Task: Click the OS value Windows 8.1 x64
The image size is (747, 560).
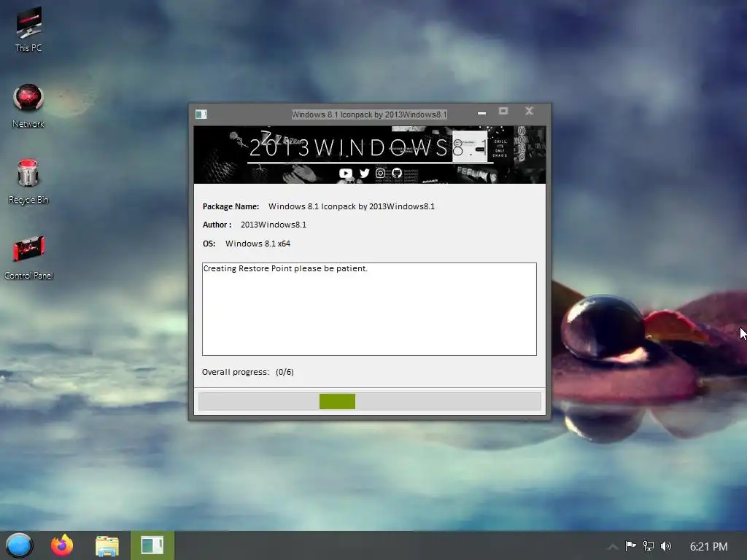Action: click(x=258, y=244)
